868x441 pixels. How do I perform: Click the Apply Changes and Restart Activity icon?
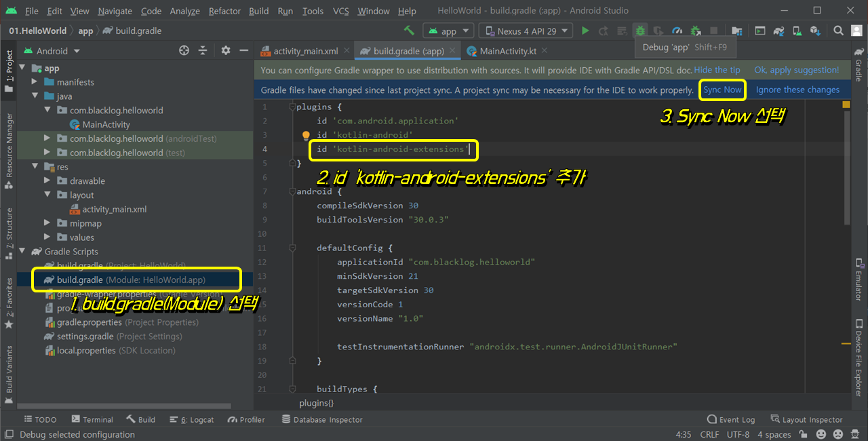point(604,31)
